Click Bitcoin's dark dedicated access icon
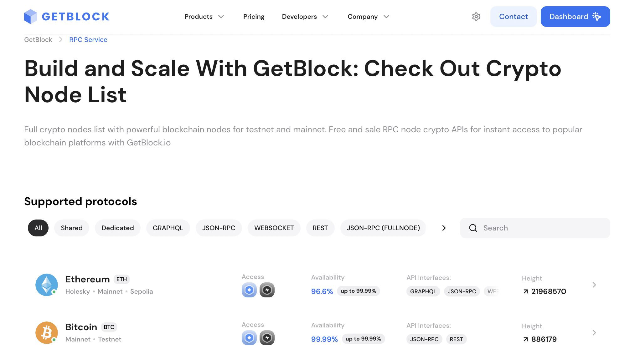Image resolution: width=635 pixels, height=364 pixels. [267, 338]
